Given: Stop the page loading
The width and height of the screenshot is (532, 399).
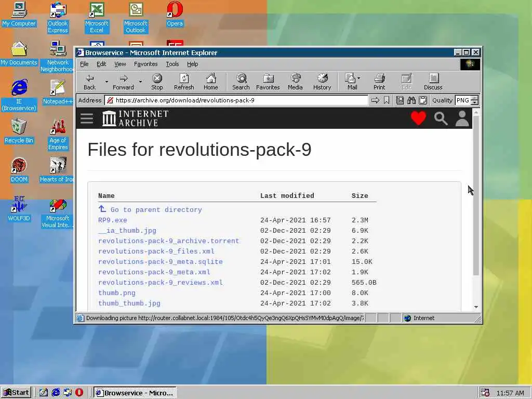Looking at the screenshot, I should pyautogui.click(x=157, y=82).
